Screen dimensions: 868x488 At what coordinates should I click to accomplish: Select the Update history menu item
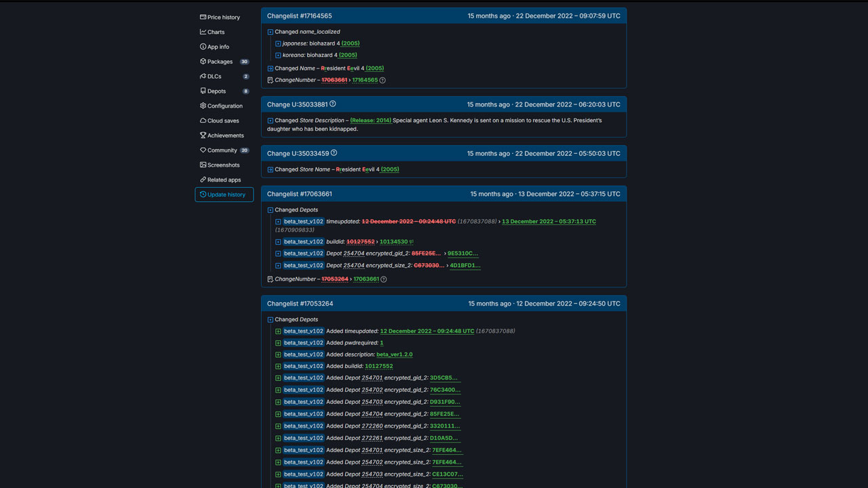(x=224, y=195)
